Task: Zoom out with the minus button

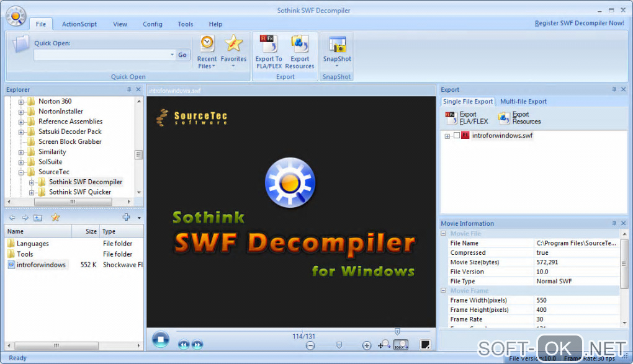Action: 310,345
